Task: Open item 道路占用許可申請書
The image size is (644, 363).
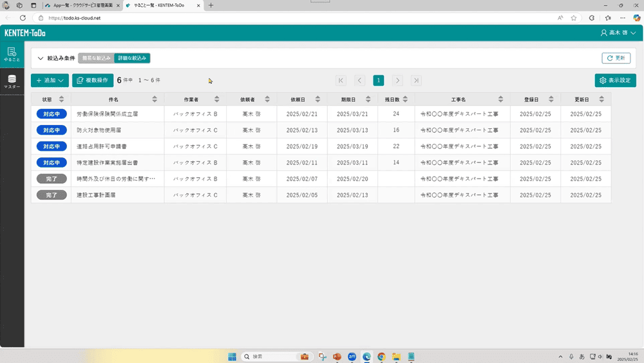Action: pyautogui.click(x=102, y=146)
